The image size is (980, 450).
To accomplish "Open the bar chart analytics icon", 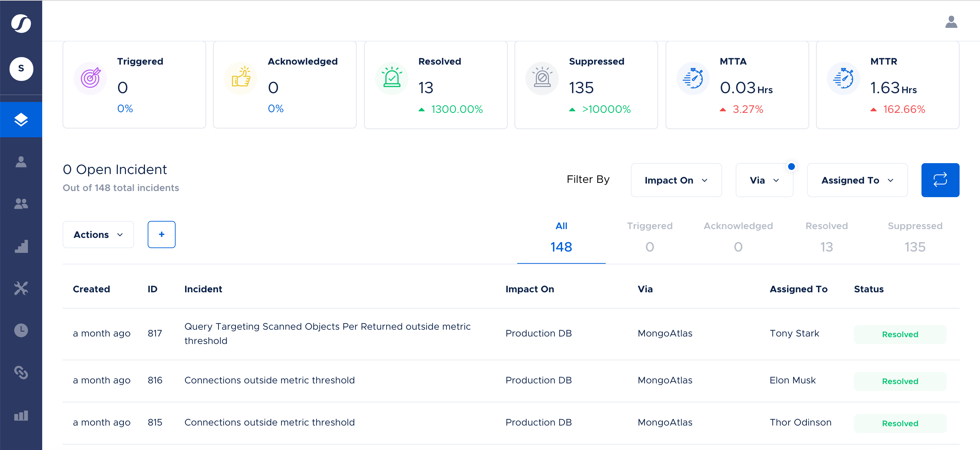I will click(x=21, y=415).
